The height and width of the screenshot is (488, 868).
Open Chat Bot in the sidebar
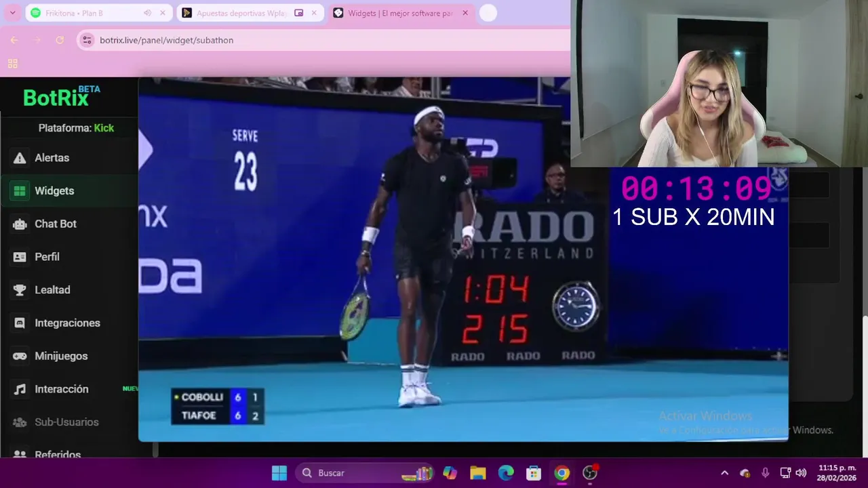[x=68, y=224]
